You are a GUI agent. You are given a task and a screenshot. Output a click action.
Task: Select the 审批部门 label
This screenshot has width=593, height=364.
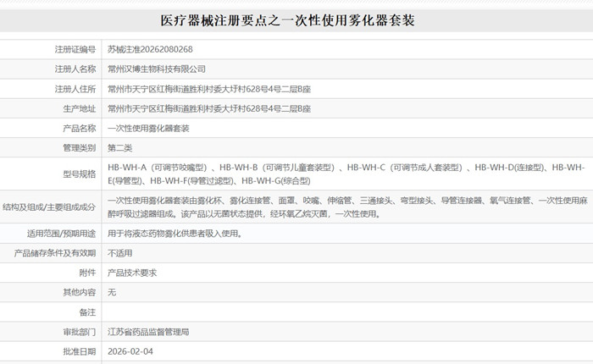coord(80,332)
